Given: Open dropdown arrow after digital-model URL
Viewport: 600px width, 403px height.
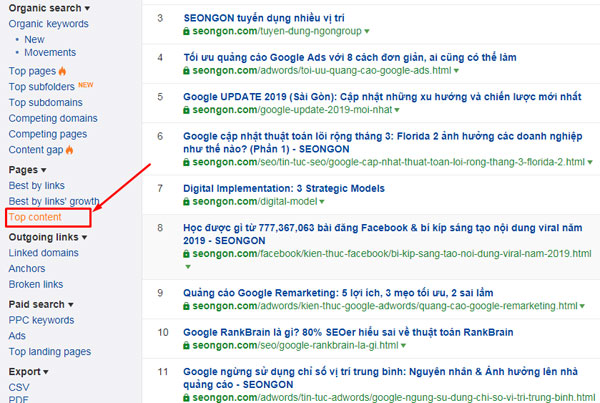Looking at the screenshot, I should point(322,202).
